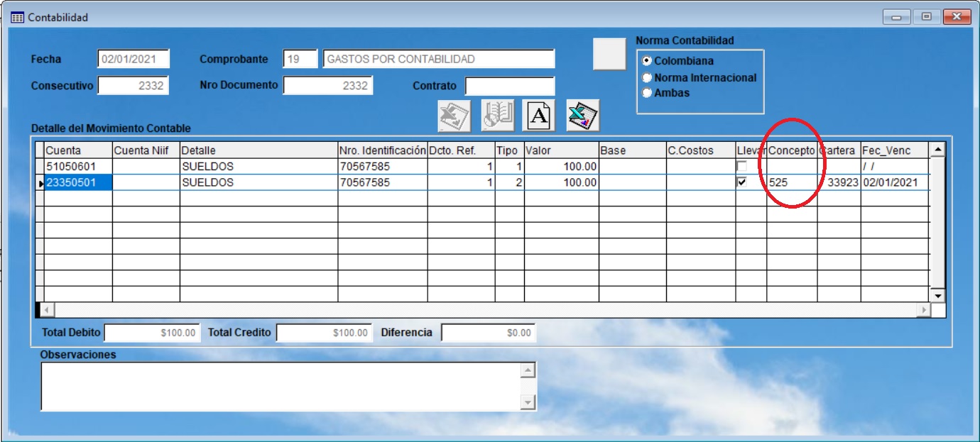Click the Fec_Venc cell 02/01/2021
The height and width of the screenshot is (442, 980).
point(895,182)
